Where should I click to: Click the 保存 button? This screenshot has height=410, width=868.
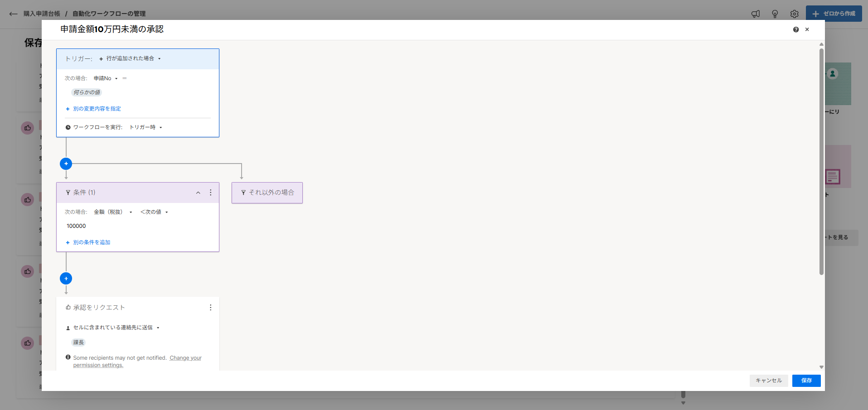pos(806,381)
